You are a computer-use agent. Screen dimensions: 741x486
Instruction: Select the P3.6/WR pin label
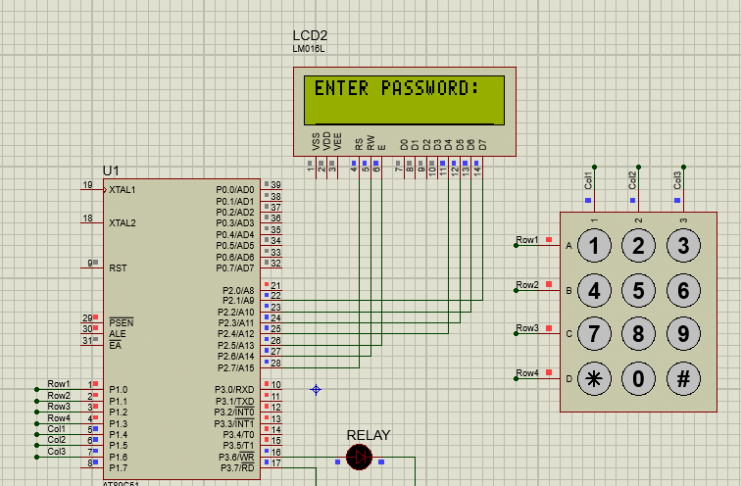pos(236,457)
